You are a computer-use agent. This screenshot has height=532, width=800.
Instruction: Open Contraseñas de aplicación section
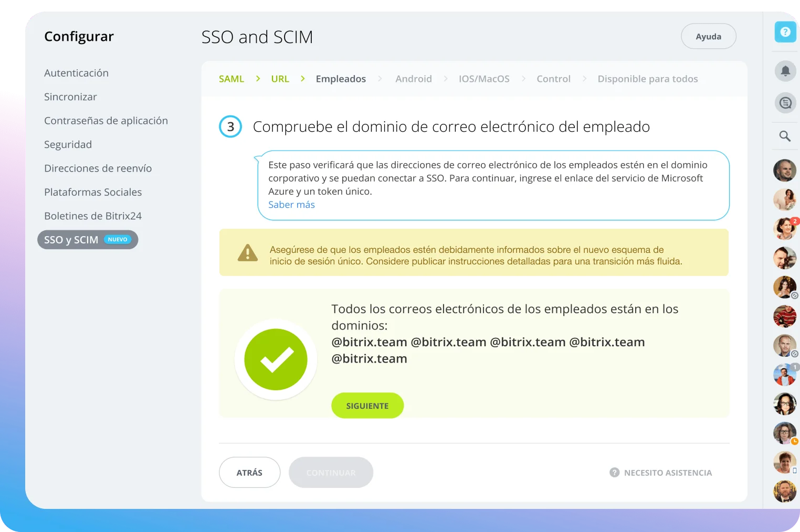(106, 121)
